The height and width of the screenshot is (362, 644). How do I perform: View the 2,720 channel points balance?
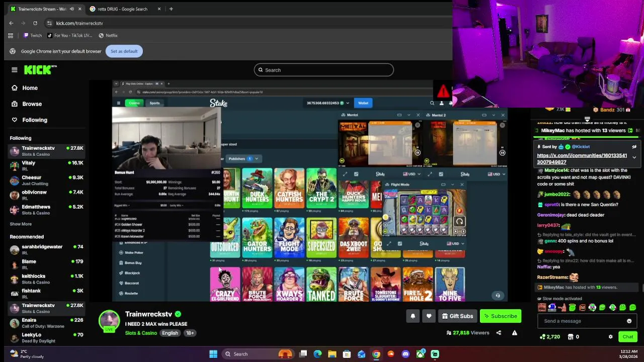click(550, 337)
